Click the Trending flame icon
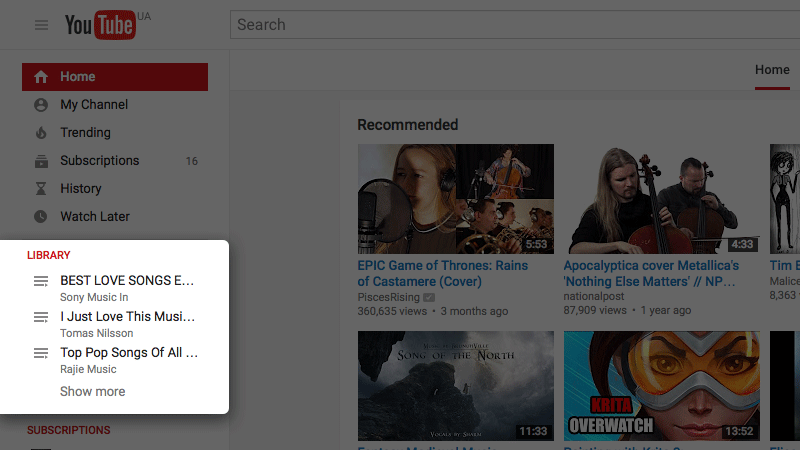800x450 pixels. (x=41, y=133)
